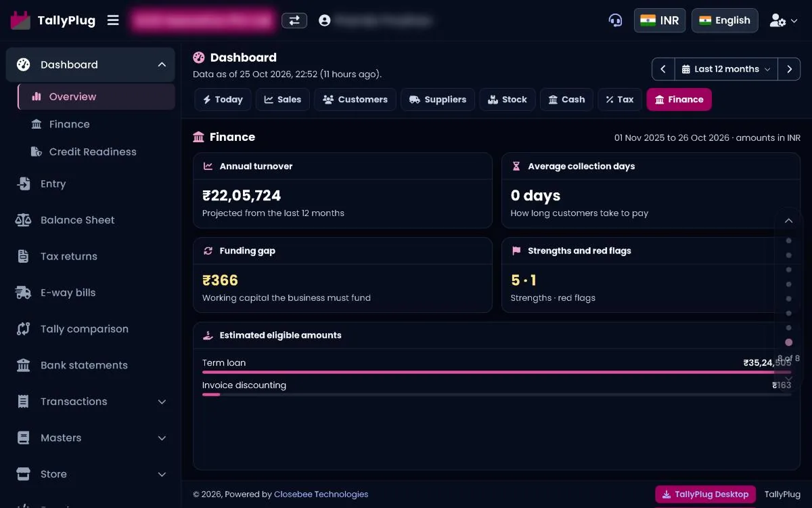812x508 pixels.
Task: Switch to the Suppliers tab
Action: pyautogui.click(x=438, y=100)
